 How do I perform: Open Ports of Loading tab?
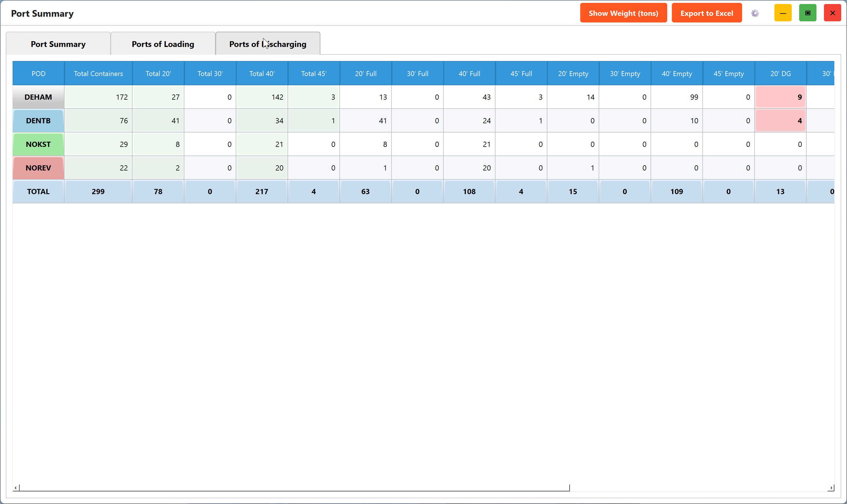[x=163, y=44]
